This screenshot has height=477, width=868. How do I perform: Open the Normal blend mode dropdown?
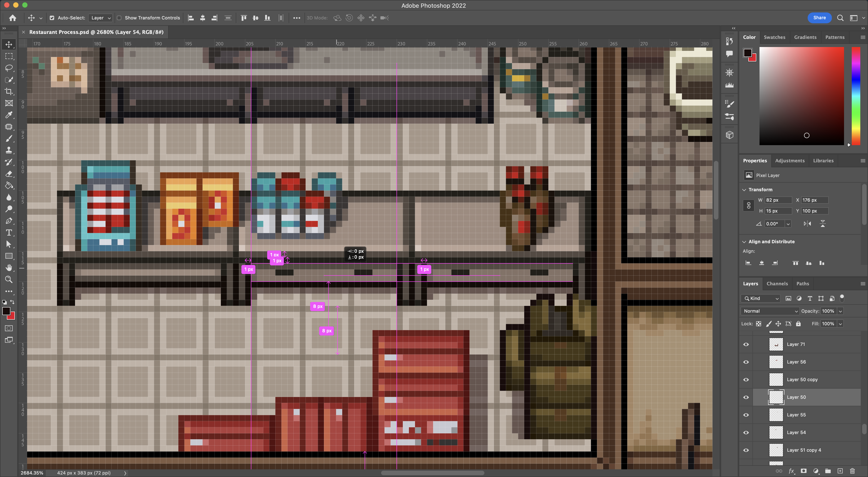pos(770,311)
